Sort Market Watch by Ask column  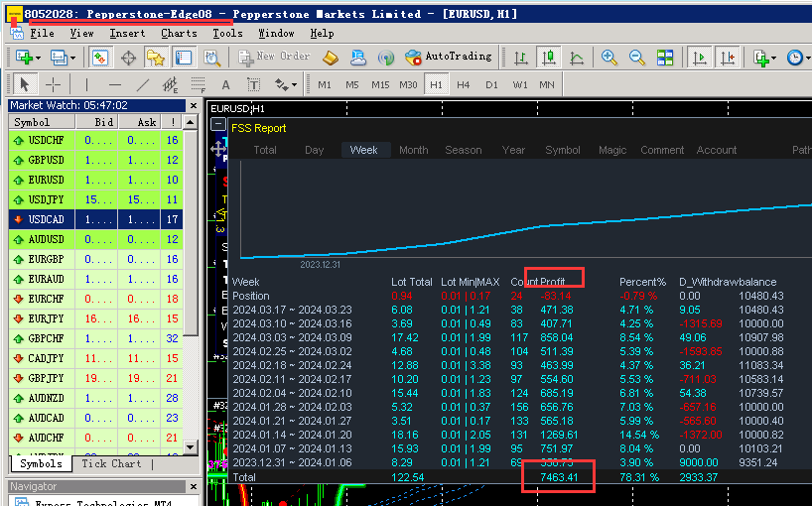point(140,122)
